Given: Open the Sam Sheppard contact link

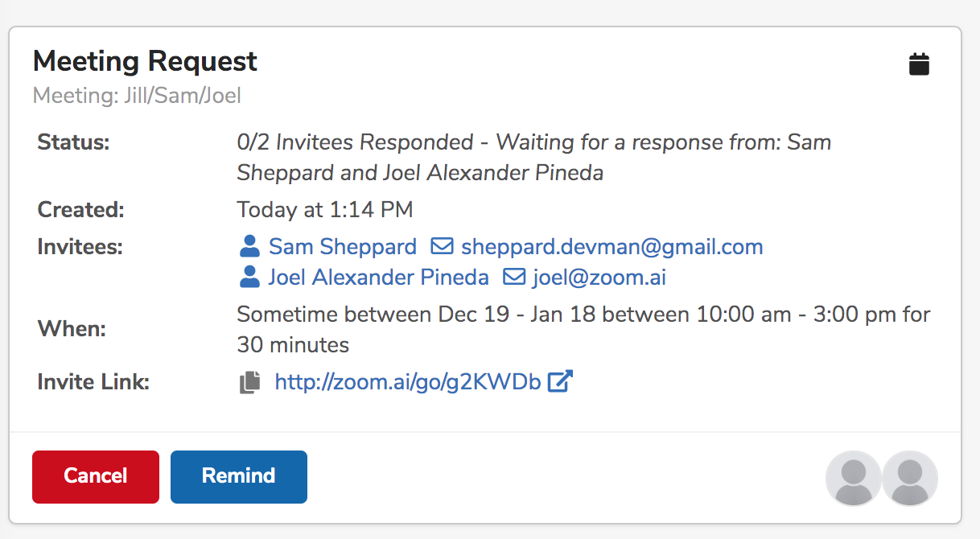Looking at the screenshot, I should [x=343, y=246].
